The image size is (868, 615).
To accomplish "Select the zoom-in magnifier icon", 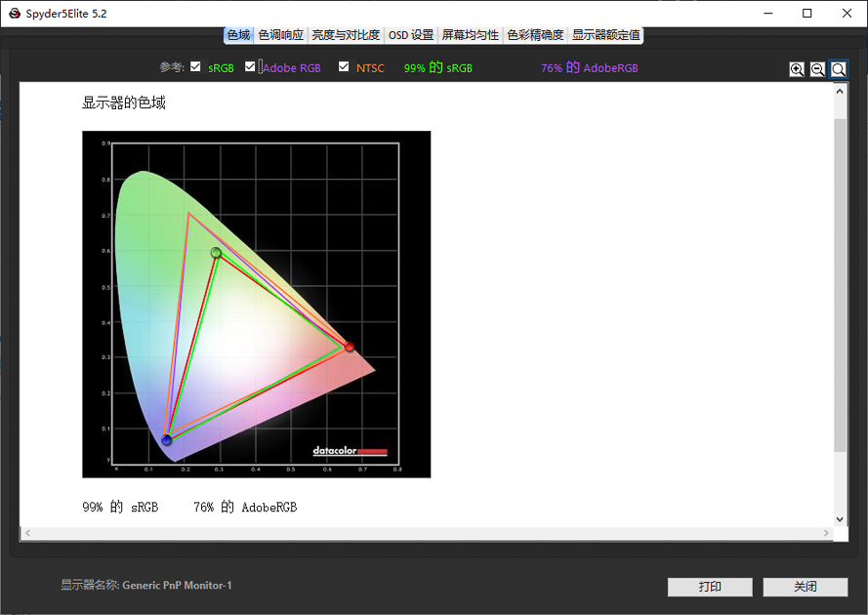I will click(797, 69).
